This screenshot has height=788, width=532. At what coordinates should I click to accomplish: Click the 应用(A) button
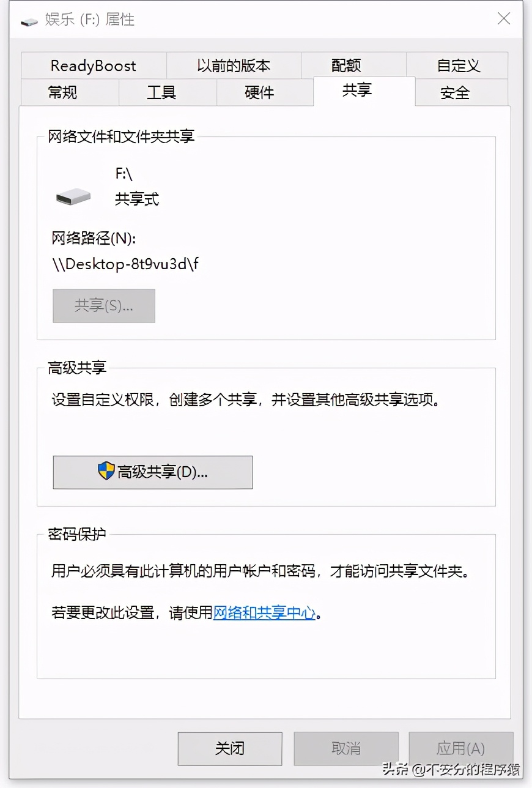click(x=460, y=748)
